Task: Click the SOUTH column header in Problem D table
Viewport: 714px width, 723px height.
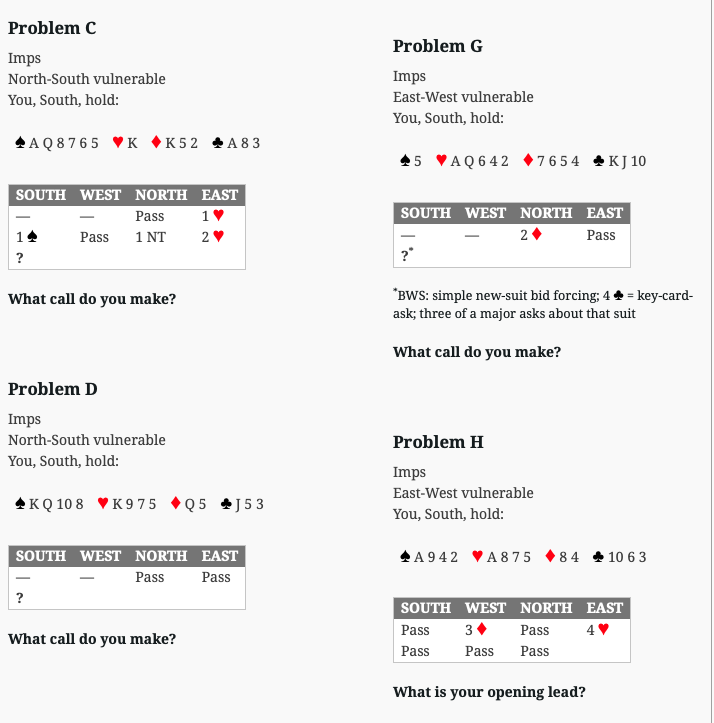Action: tap(41, 556)
